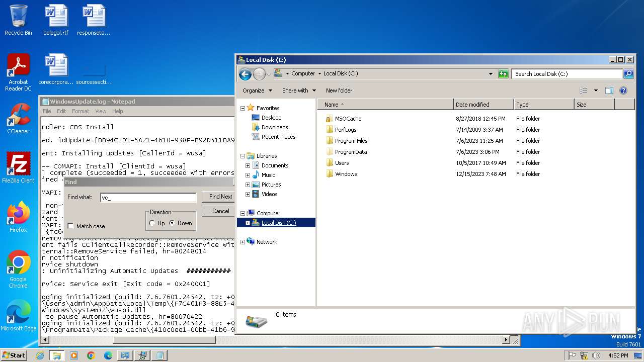Click the Start button

coord(14,355)
